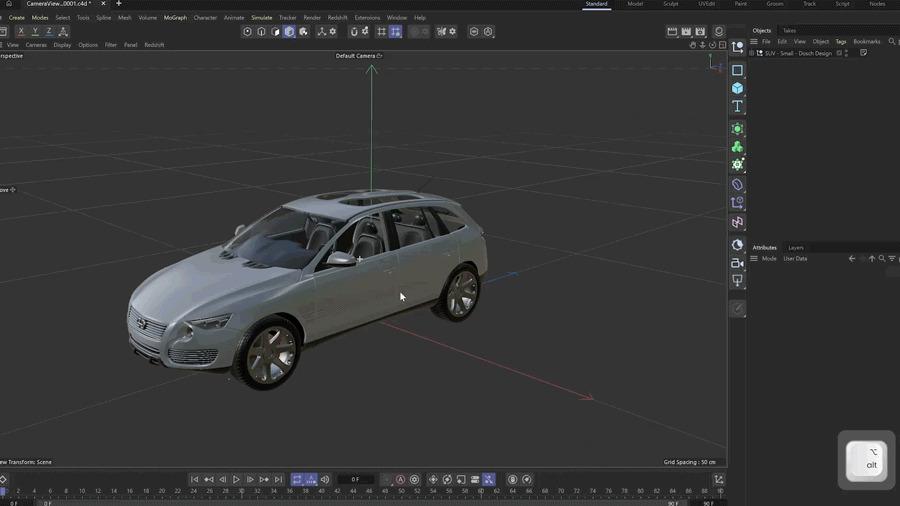Click the Rectangle spline icon
The image size is (900, 506).
click(x=737, y=71)
